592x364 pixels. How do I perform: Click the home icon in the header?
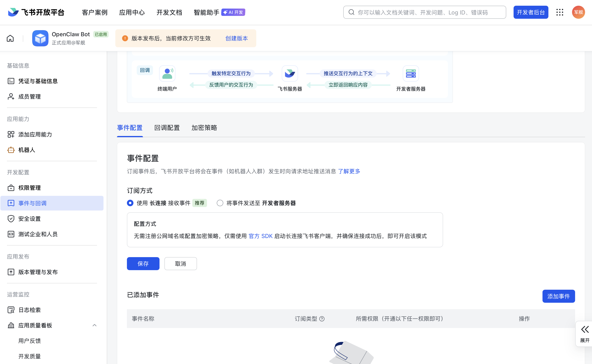coord(10,38)
